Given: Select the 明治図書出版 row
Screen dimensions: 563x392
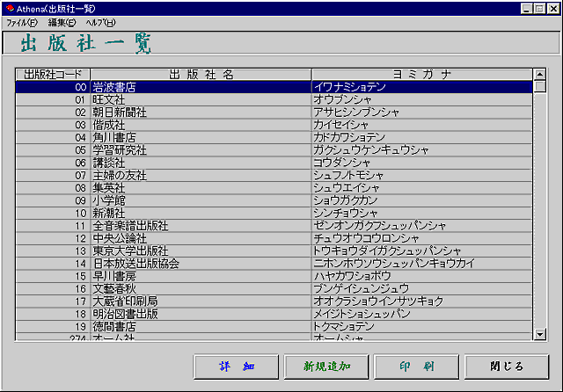Looking at the screenshot, I should (x=274, y=314).
